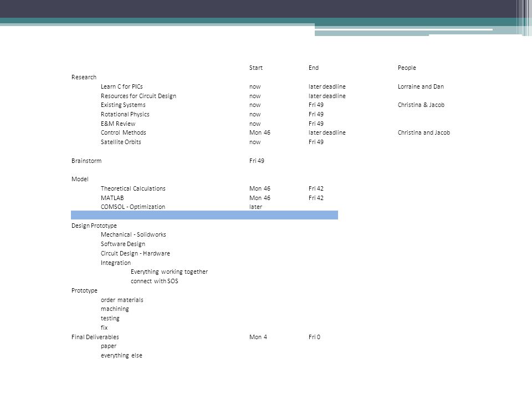The height and width of the screenshot is (399, 532).
Task: Click 'Circuit Design - Hardware' entry
Action: tap(135, 253)
